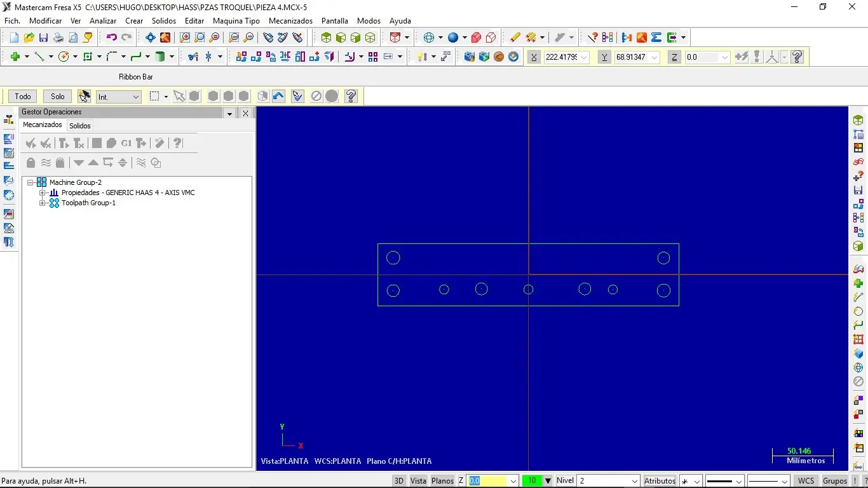
Task: Open the X coordinate value dropdown
Action: pyautogui.click(x=585, y=57)
